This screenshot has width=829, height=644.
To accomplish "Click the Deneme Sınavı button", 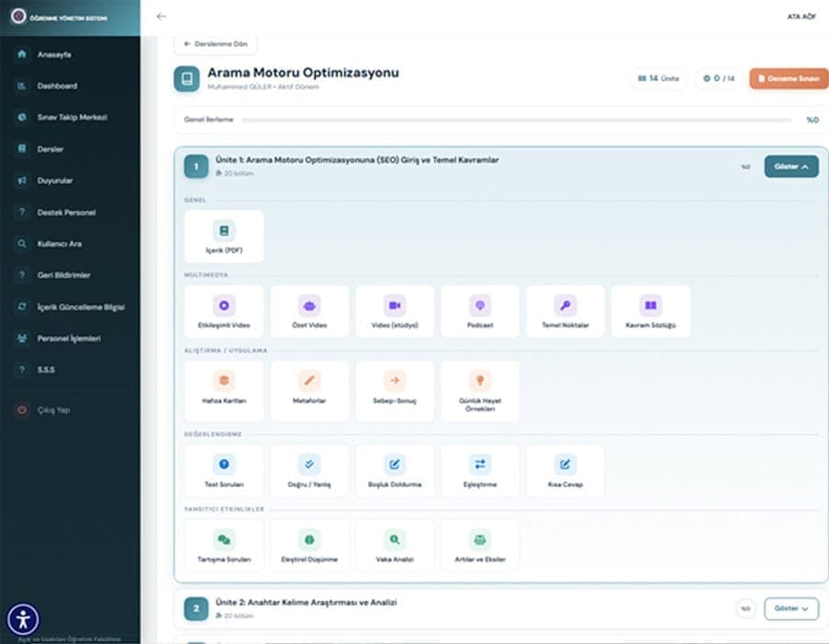I will (x=789, y=79).
